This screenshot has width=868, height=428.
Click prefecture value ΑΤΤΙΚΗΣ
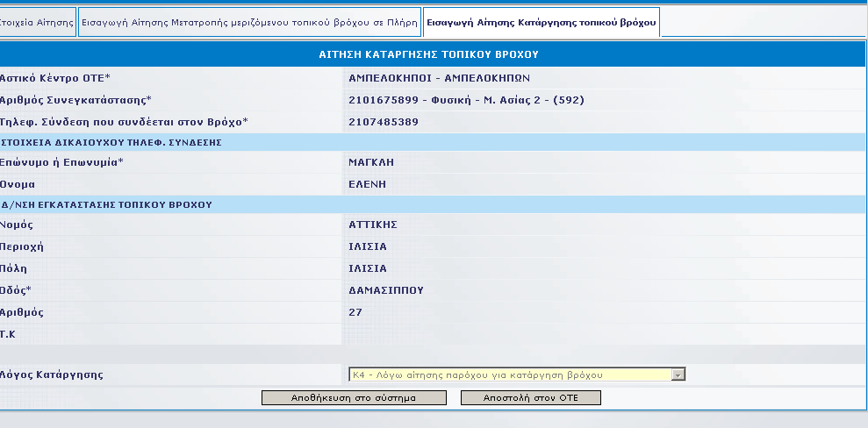coord(373,225)
